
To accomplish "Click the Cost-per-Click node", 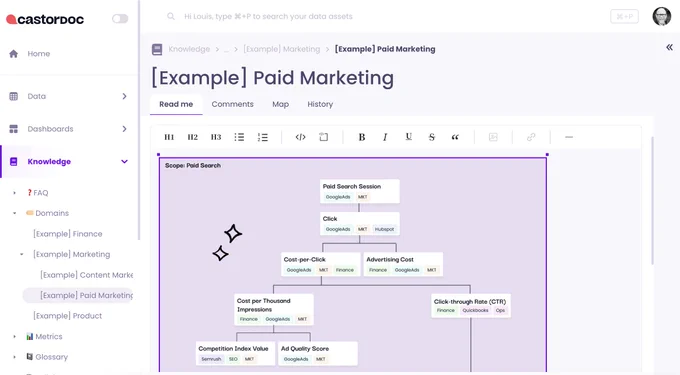I will (x=320, y=264).
